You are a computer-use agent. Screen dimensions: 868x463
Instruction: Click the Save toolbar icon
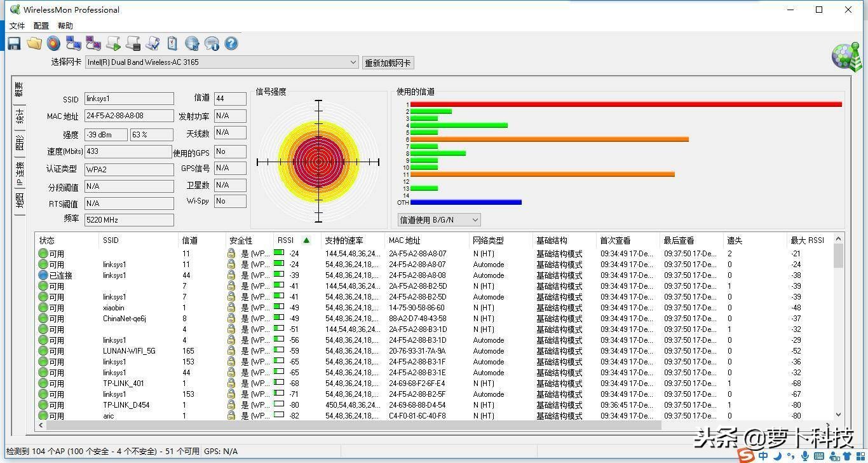click(14, 43)
